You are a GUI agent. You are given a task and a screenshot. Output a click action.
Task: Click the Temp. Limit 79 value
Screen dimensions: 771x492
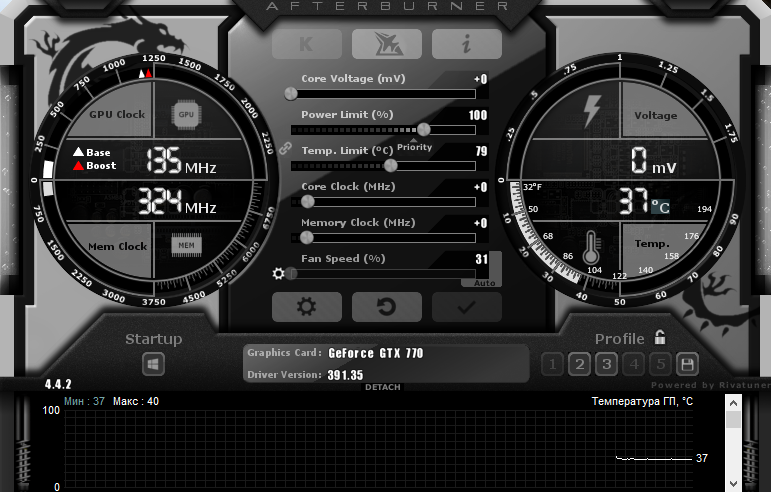pyautogui.click(x=481, y=151)
